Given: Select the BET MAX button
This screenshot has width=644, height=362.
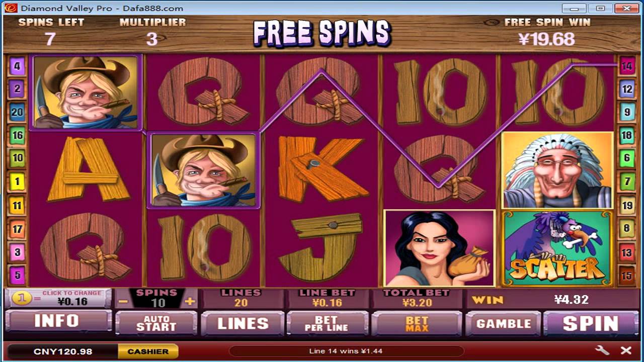Looking at the screenshot, I should [x=417, y=323].
